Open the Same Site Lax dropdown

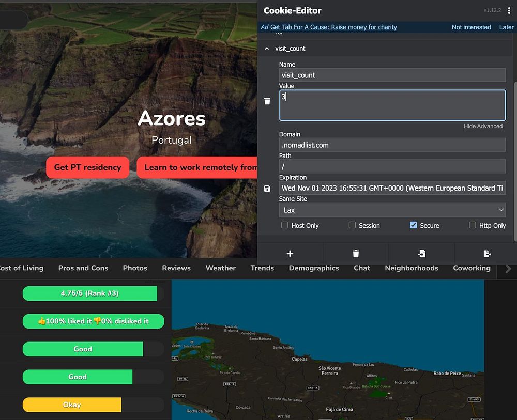(392, 210)
